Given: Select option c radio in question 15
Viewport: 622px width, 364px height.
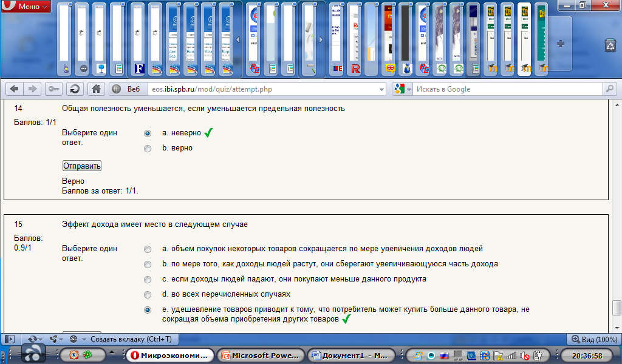Looking at the screenshot, I should pos(148,280).
